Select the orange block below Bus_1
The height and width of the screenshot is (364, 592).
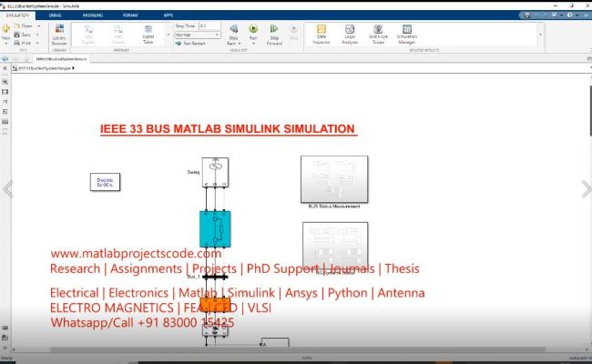click(x=215, y=305)
